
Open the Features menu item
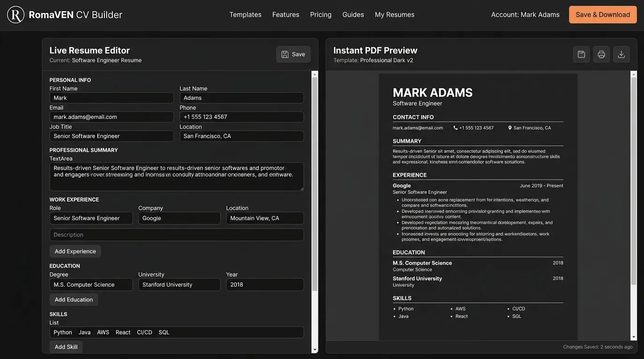pos(285,14)
